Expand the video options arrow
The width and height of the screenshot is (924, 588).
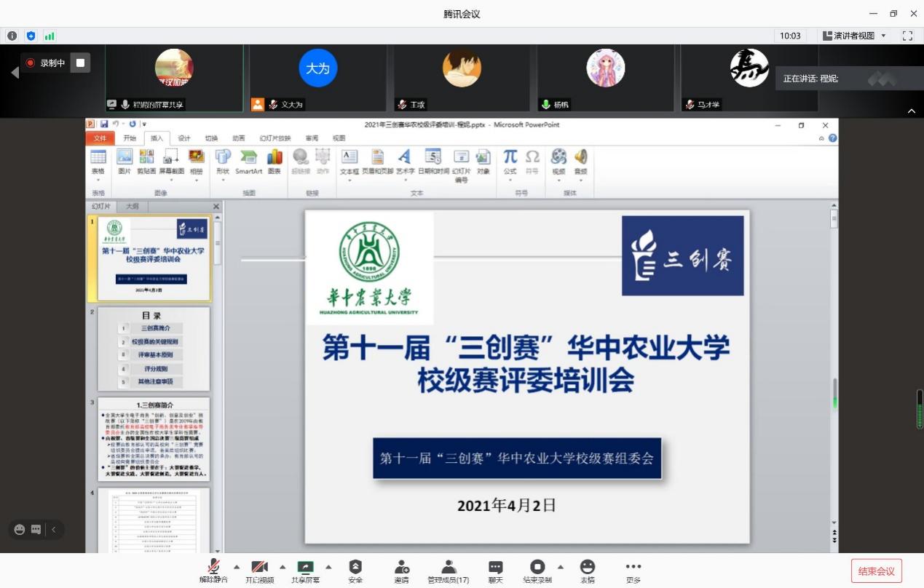click(283, 567)
